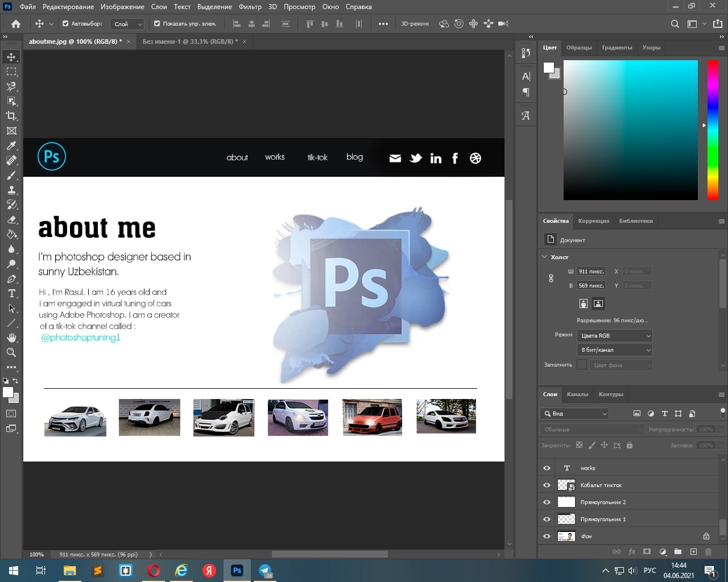Viewport: 728px width, 582px height.
Task: Hide the Фон layer
Action: [x=547, y=536]
